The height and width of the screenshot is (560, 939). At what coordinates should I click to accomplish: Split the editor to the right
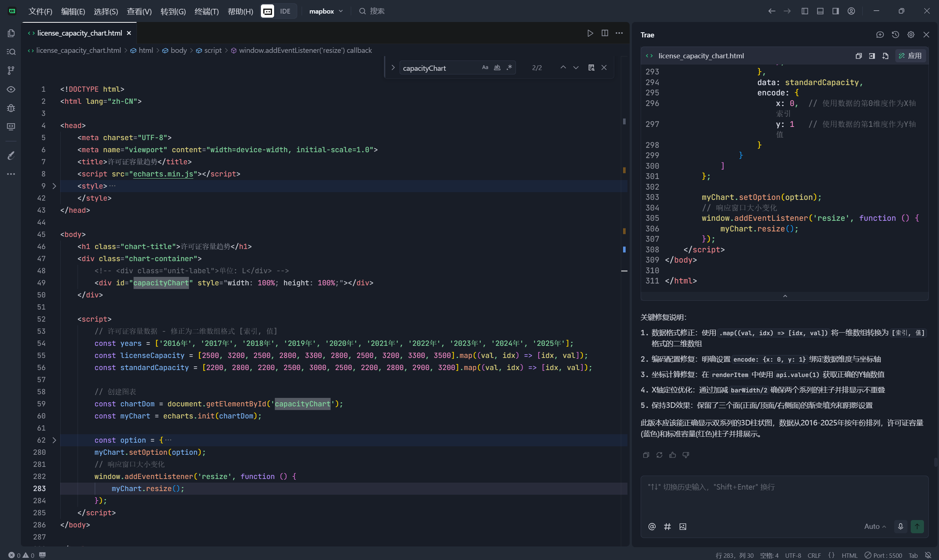click(x=605, y=33)
